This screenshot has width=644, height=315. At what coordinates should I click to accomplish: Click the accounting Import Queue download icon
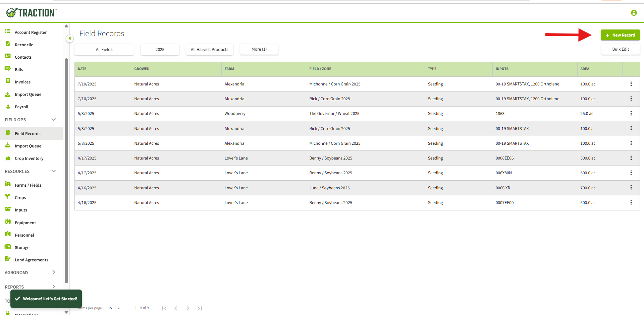8,94
